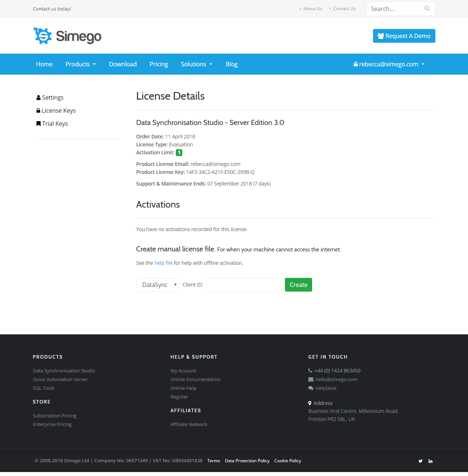
Task: Click the green Create button
Action: (298, 285)
